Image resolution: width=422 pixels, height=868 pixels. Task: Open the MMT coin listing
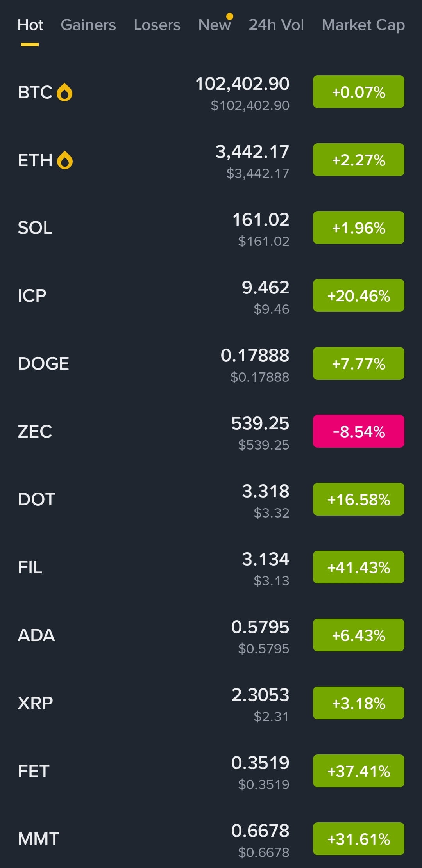click(x=211, y=839)
